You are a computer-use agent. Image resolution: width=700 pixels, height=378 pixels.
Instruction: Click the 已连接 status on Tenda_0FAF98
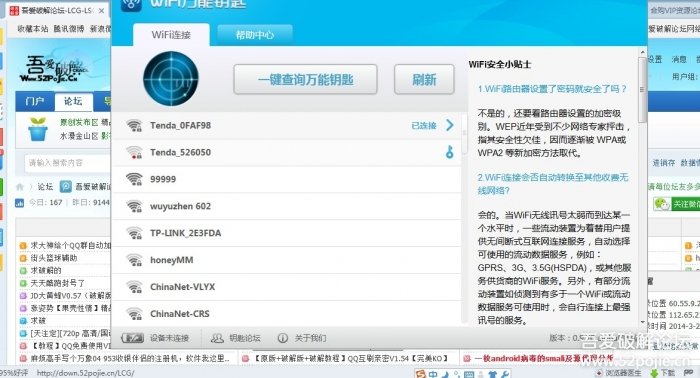click(424, 126)
